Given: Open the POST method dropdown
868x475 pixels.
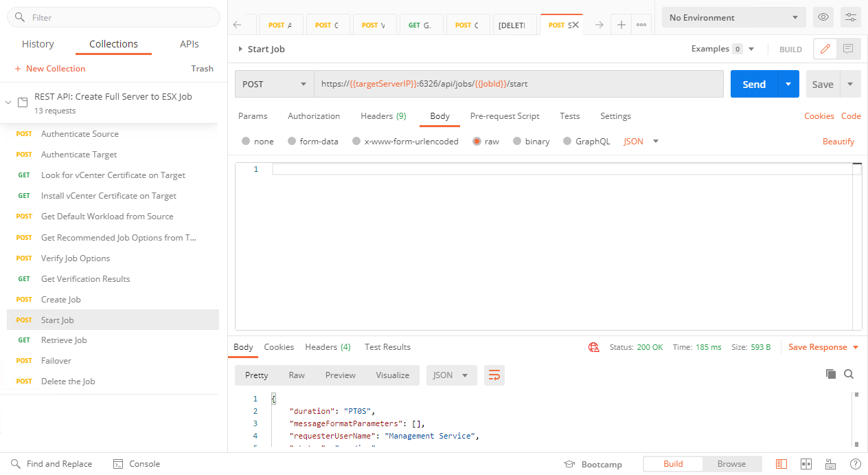Looking at the screenshot, I should coord(275,84).
